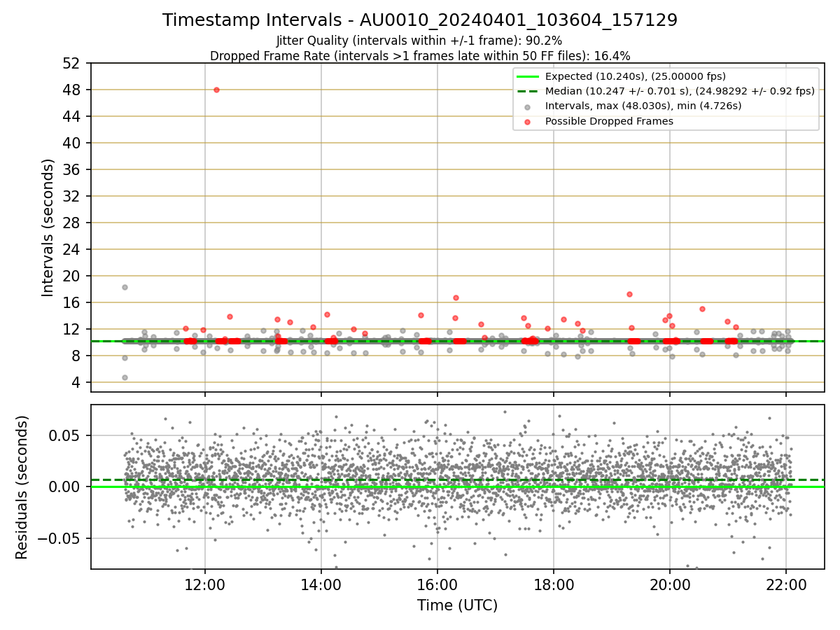Screen dimensions: 840x630
Task: Click x-axis tick label "20:00"
Action: click(x=670, y=585)
